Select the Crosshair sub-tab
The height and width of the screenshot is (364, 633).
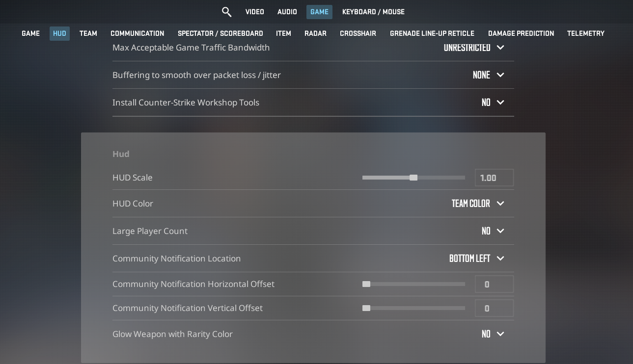(358, 33)
